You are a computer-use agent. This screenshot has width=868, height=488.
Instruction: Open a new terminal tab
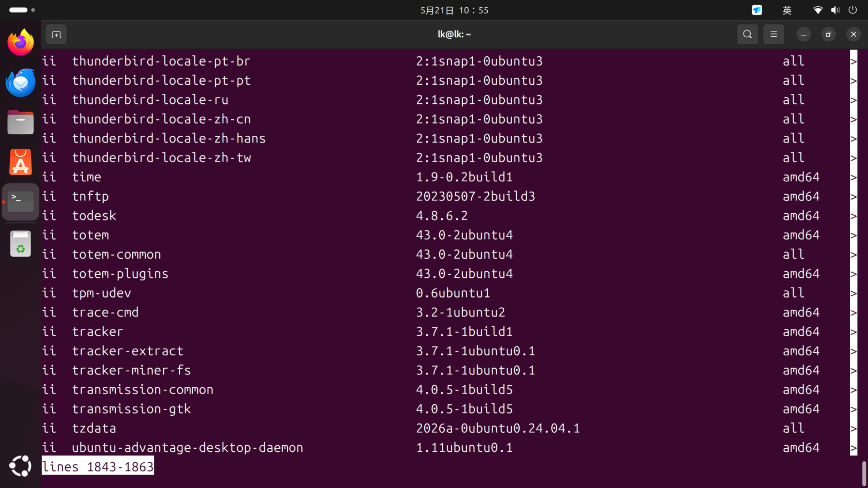(x=56, y=35)
